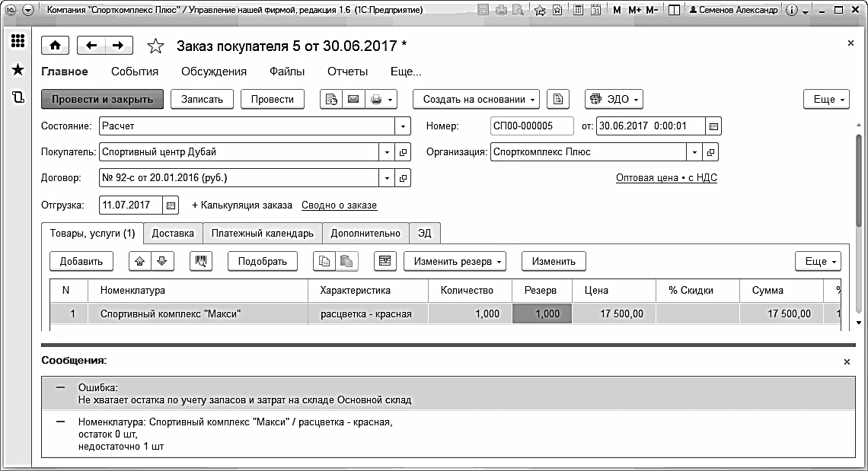Move table row down arrow
868x471 pixels.
(x=162, y=261)
